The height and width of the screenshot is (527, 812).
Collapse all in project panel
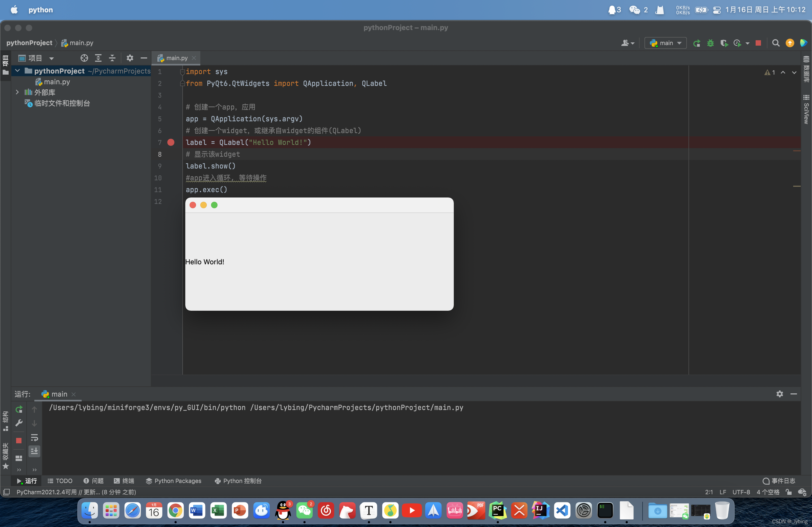tap(112, 58)
